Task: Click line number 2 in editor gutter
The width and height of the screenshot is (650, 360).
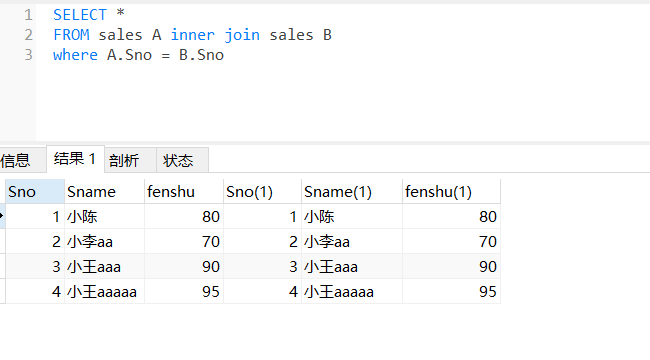Action: pyautogui.click(x=28, y=35)
